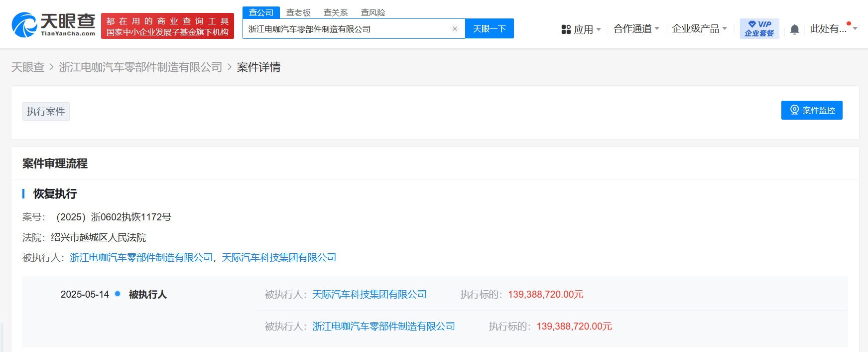Open 天际汽车科技集团有限公司 in the 被执行人 summary line
Screen dimensions: 868x352
coord(279,257)
